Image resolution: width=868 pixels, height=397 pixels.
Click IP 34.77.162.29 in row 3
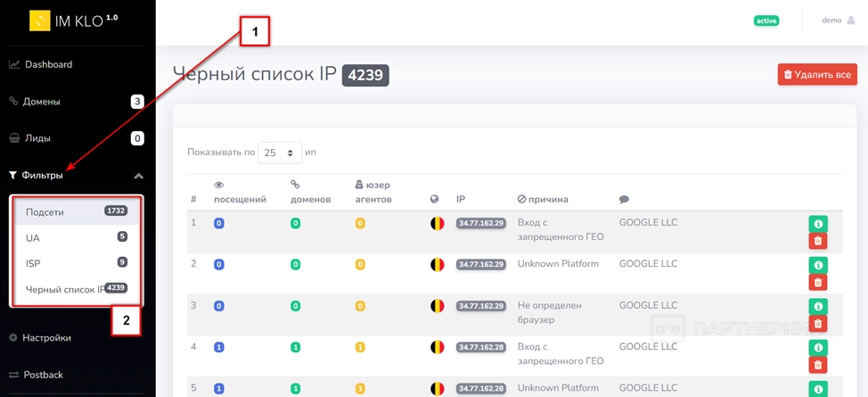point(480,306)
